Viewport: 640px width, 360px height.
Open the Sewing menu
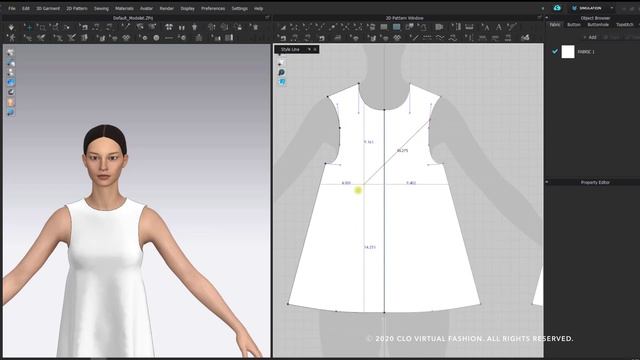click(x=101, y=8)
